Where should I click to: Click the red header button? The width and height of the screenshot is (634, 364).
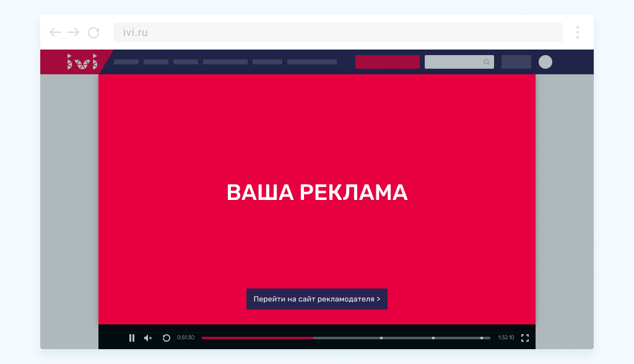388,62
